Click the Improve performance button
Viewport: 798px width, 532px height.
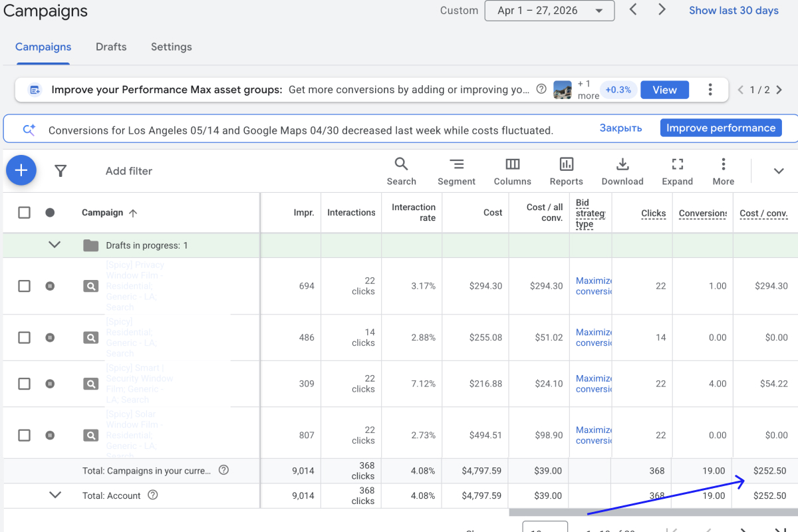click(721, 128)
